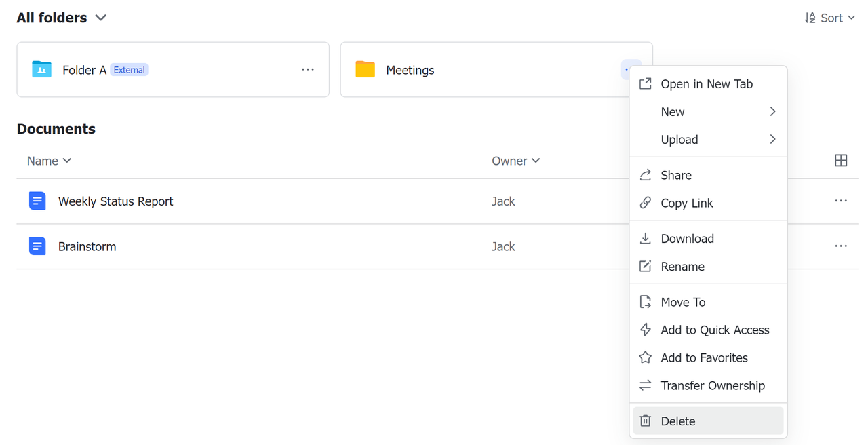Choose Delete from the context menu
868x445 pixels.
coord(677,421)
